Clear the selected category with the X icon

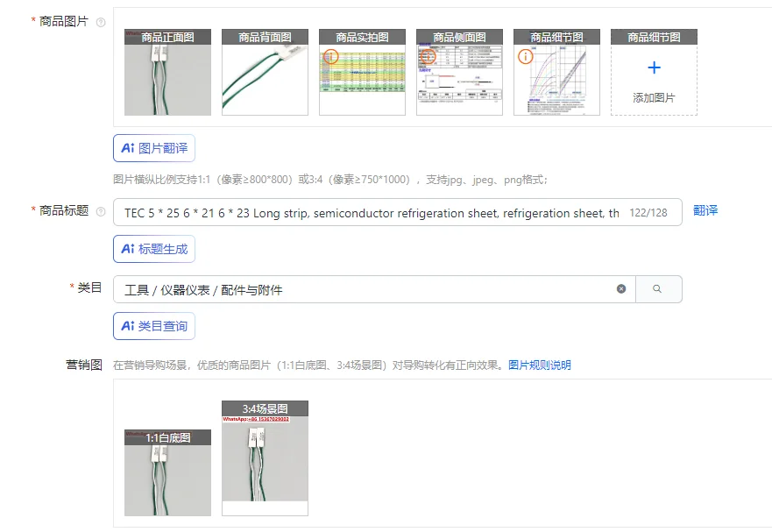pyautogui.click(x=620, y=288)
